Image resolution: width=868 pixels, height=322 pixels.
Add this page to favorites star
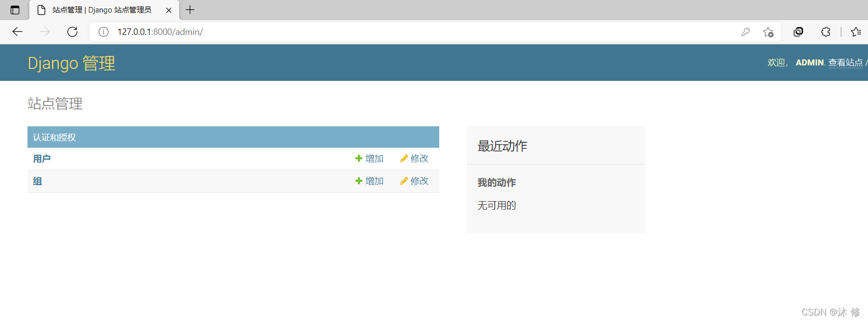pyautogui.click(x=768, y=32)
